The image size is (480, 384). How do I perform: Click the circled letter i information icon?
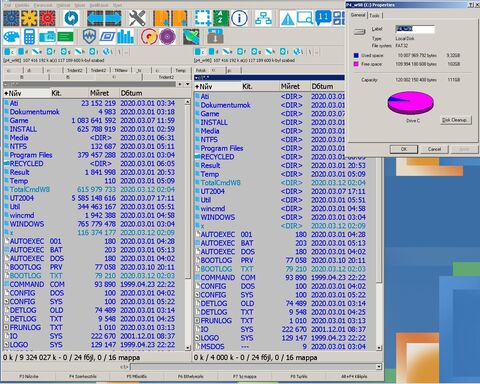(x=239, y=18)
